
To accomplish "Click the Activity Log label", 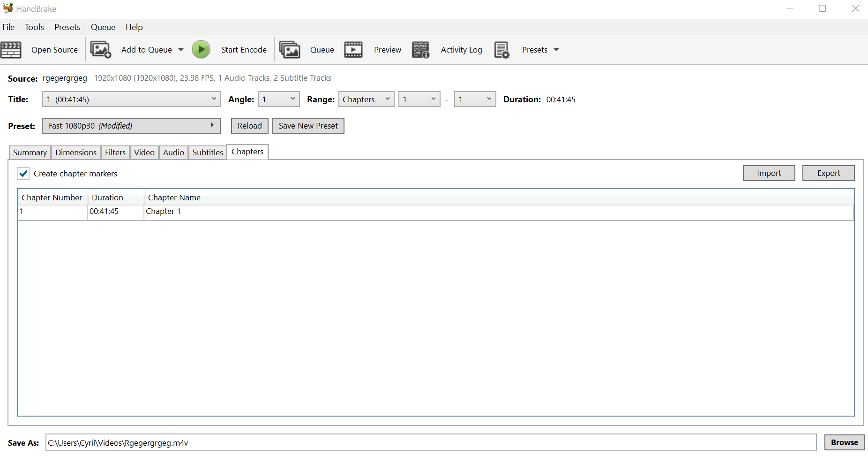I will click(462, 50).
